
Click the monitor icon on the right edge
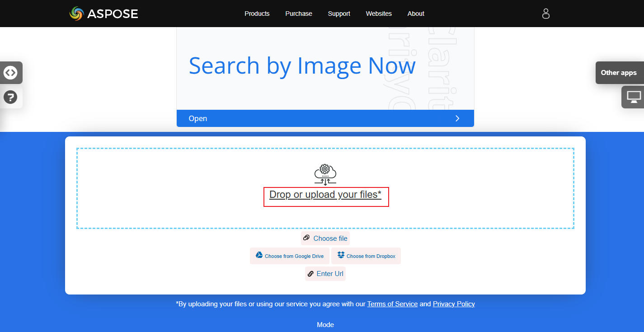634,97
